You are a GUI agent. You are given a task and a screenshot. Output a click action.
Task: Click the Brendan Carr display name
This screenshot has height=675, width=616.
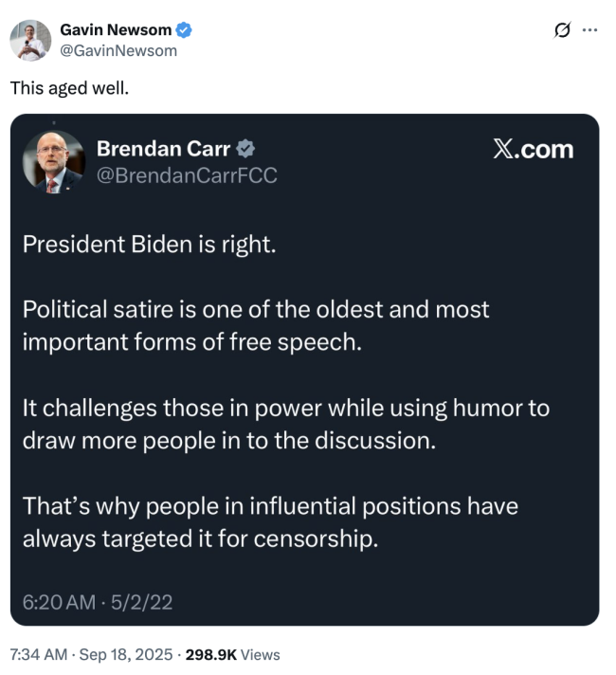164,148
